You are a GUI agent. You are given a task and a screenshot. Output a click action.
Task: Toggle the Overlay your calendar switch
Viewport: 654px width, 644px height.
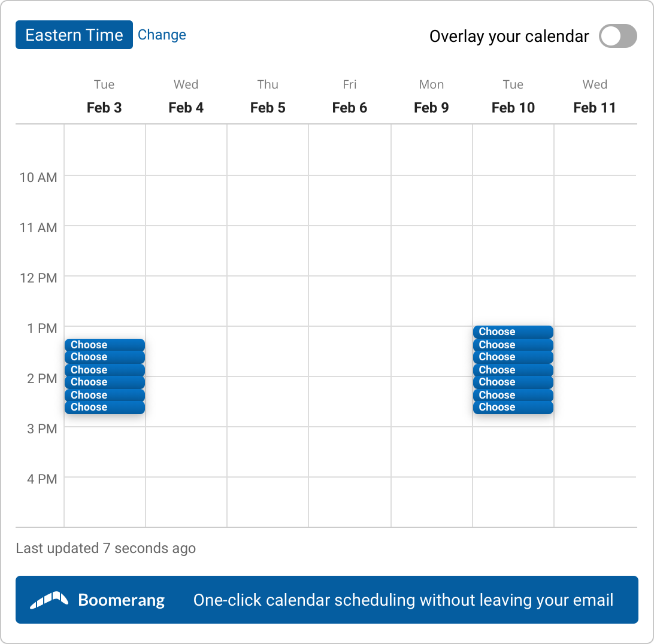618,36
